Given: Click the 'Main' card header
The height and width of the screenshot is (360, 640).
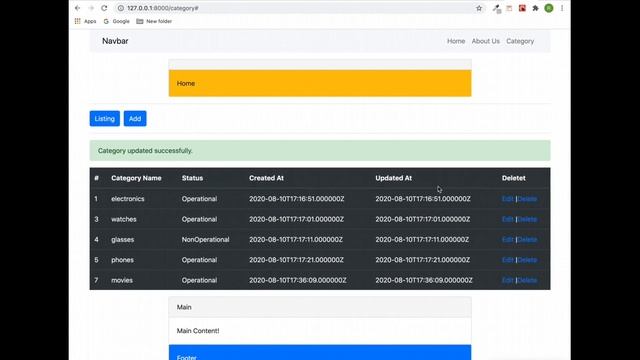Looking at the screenshot, I should pos(320,307).
